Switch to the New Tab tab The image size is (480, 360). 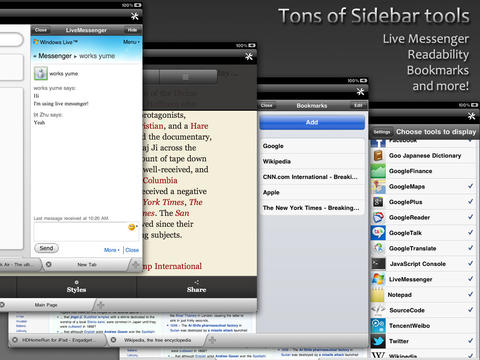(87, 265)
